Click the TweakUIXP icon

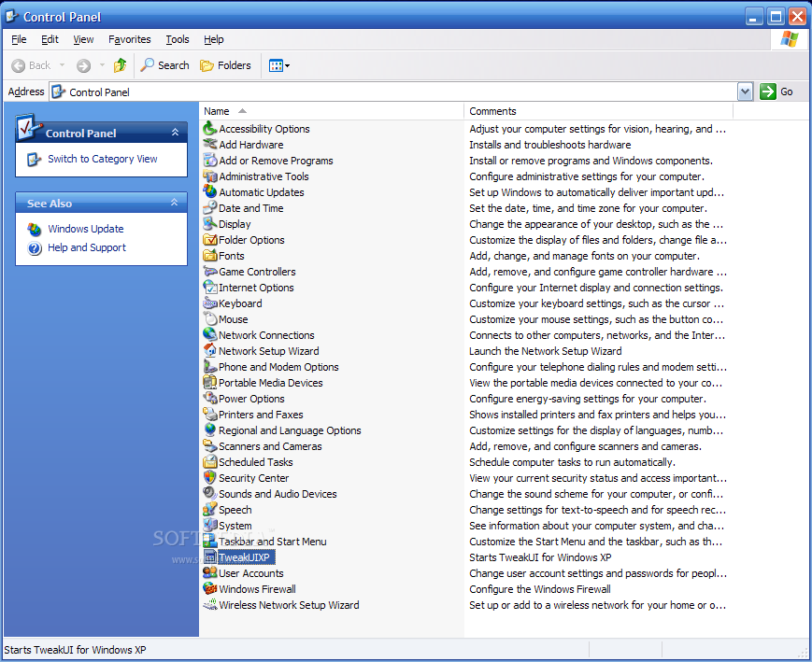(209, 556)
